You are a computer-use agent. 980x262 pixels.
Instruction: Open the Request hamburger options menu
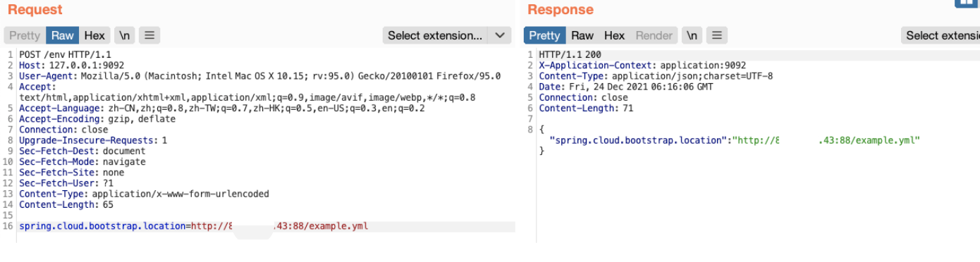click(x=149, y=35)
